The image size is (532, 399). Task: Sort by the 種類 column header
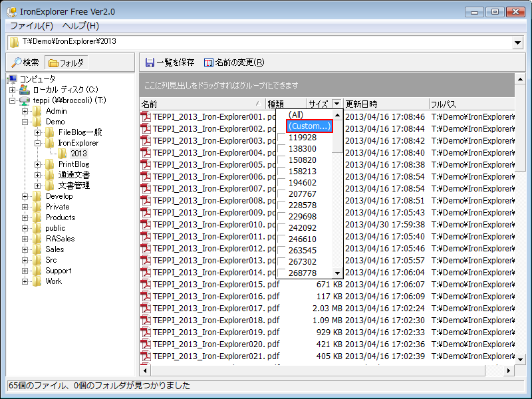point(286,104)
